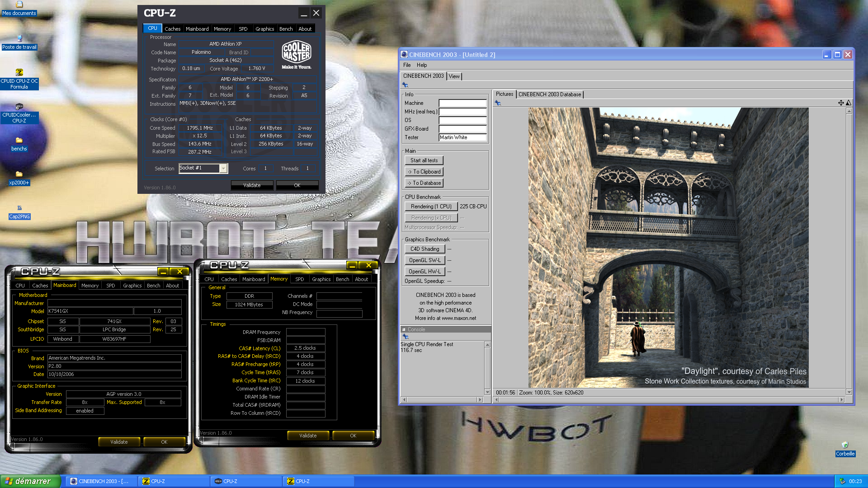Click the 1024 MBytes memory size value
Image resolution: width=868 pixels, height=488 pixels.
pos(249,305)
